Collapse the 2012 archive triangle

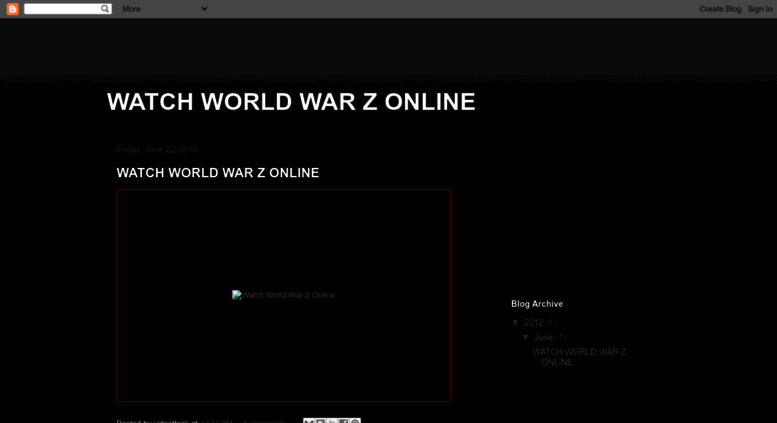pyautogui.click(x=515, y=322)
